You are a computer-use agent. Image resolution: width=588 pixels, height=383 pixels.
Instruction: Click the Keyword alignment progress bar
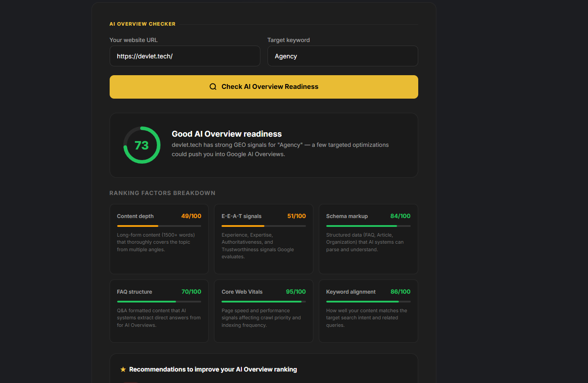click(368, 302)
